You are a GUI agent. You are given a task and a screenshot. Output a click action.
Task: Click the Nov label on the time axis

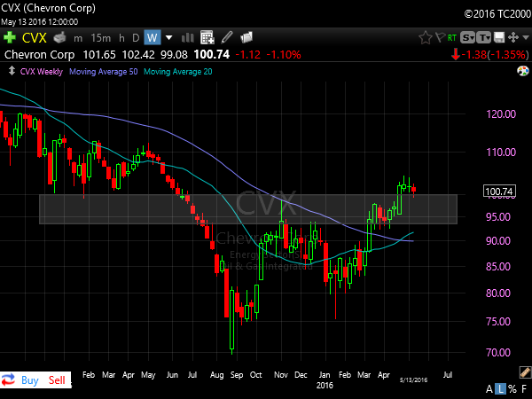[281, 375]
